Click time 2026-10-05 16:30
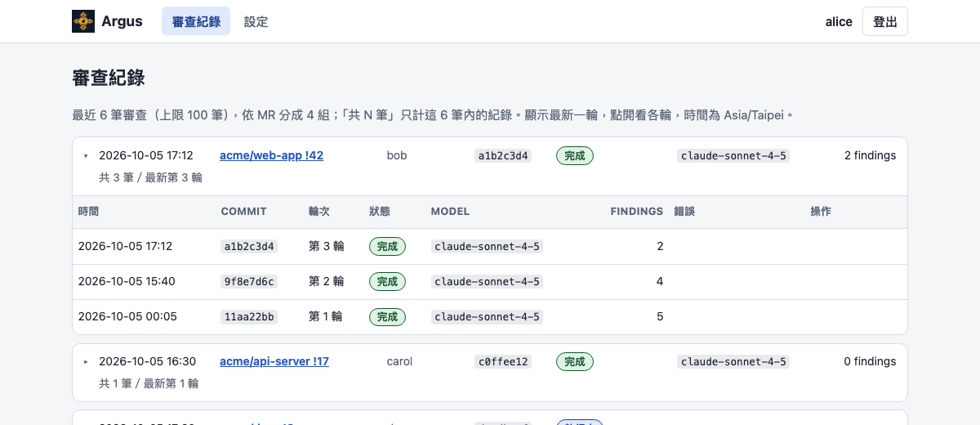Image resolution: width=980 pixels, height=425 pixels. tap(148, 361)
